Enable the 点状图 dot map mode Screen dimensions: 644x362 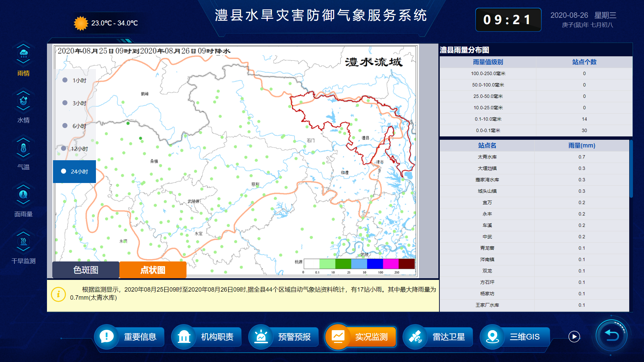tap(153, 269)
